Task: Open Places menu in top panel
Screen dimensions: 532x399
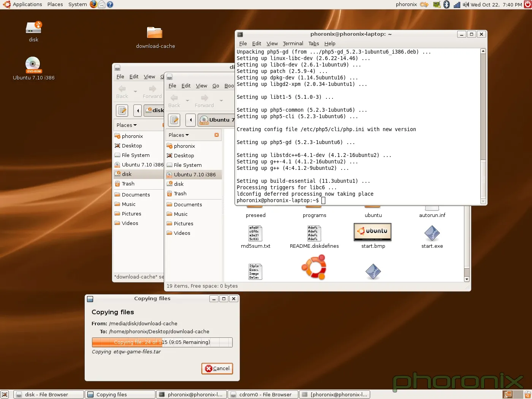Action: point(55,5)
